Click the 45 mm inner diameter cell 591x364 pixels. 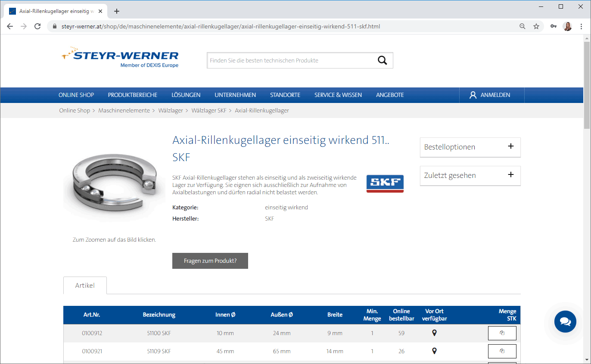click(225, 351)
